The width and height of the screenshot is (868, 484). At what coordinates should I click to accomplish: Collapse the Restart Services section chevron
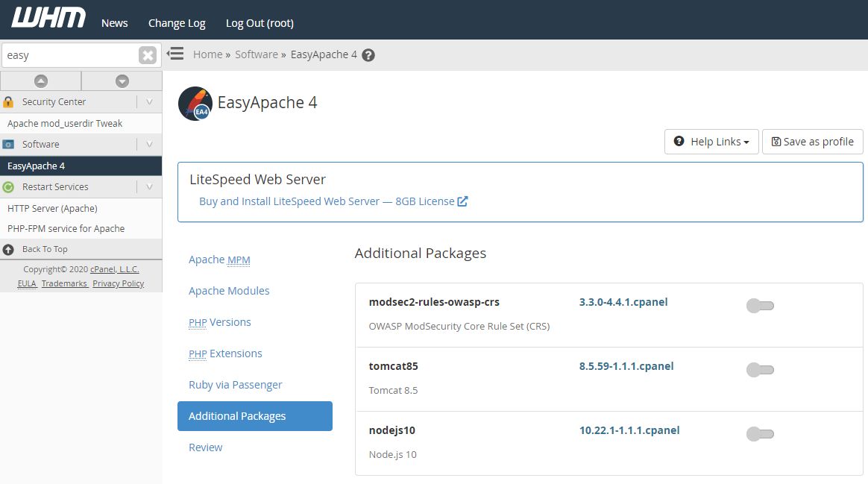149,187
